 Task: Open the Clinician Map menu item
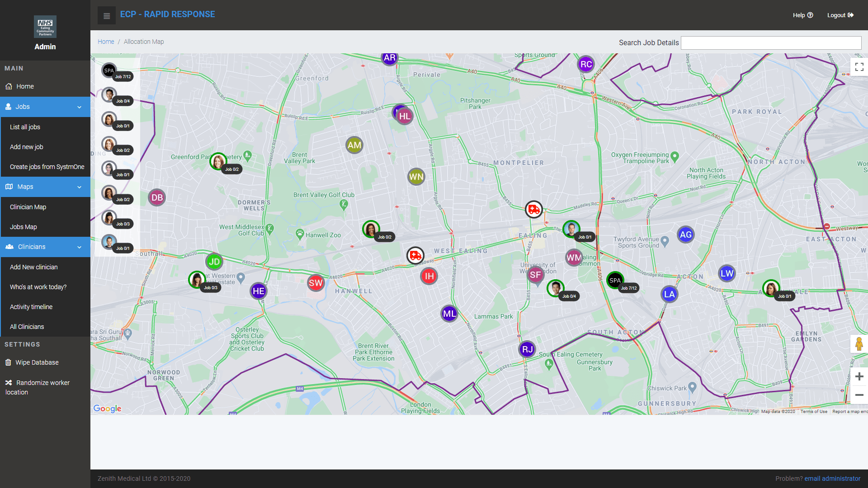[28, 207]
